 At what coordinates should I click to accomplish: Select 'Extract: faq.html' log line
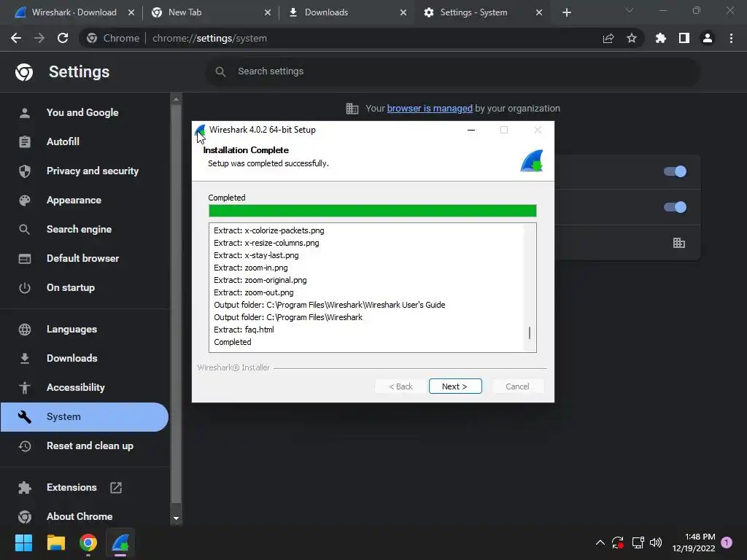point(244,330)
